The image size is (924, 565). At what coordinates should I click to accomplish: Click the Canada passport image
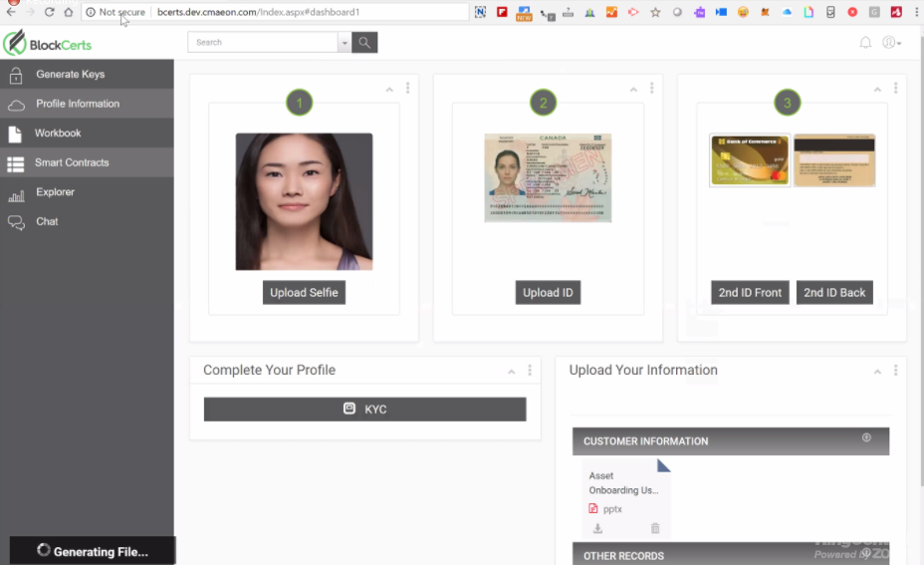point(548,178)
